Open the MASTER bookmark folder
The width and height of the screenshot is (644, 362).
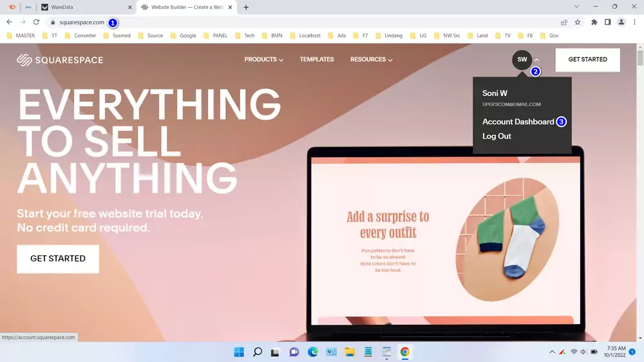[21, 35]
